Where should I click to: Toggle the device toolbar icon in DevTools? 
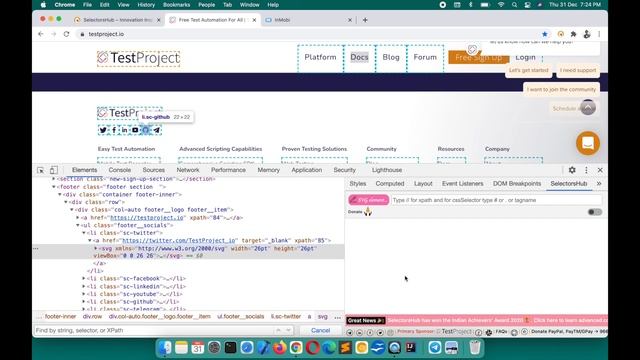point(53,170)
